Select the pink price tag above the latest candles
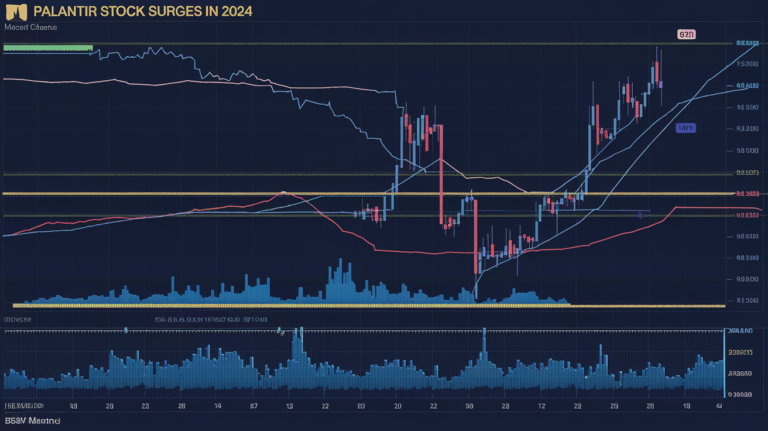768x431 pixels. click(686, 34)
